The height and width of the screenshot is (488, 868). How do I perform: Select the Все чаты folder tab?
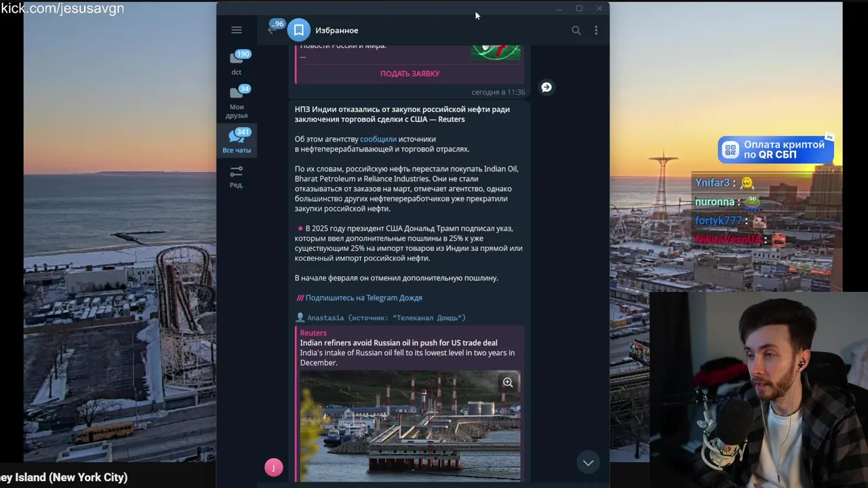(x=237, y=141)
